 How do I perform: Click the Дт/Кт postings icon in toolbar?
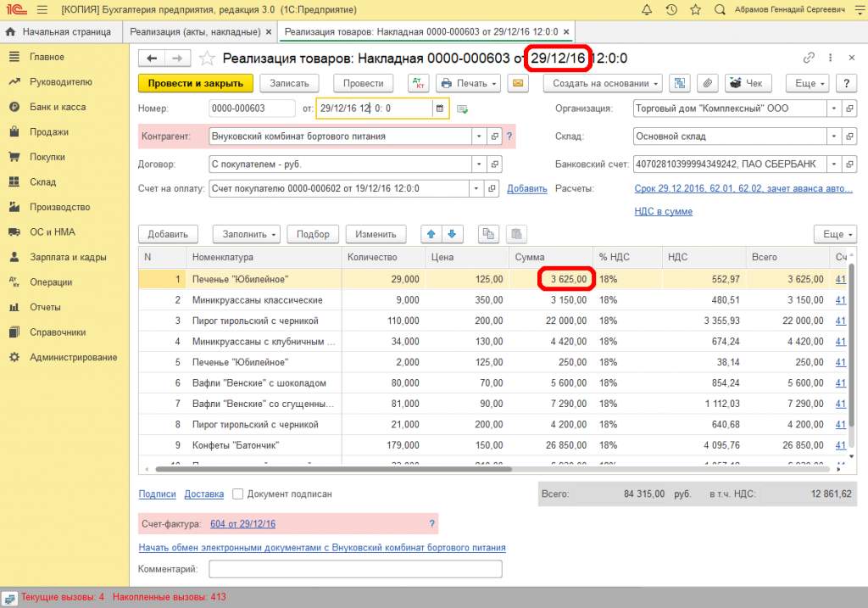(x=419, y=83)
